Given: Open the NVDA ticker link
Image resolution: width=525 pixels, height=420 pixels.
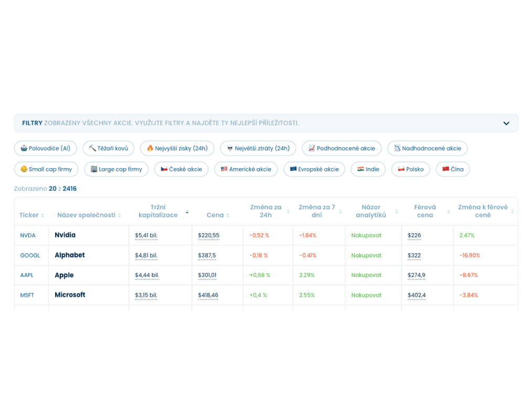Looking at the screenshot, I should pos(28,235).
